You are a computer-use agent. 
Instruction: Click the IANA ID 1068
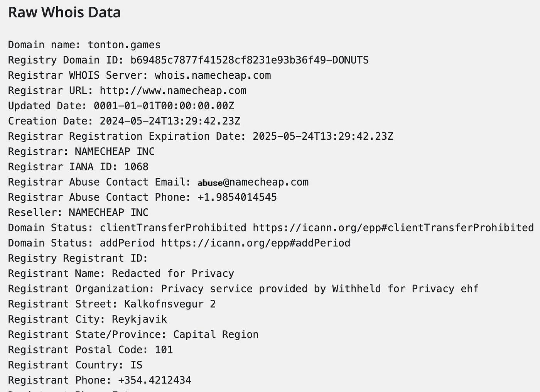pyautogui.click(x=137, y=167)
